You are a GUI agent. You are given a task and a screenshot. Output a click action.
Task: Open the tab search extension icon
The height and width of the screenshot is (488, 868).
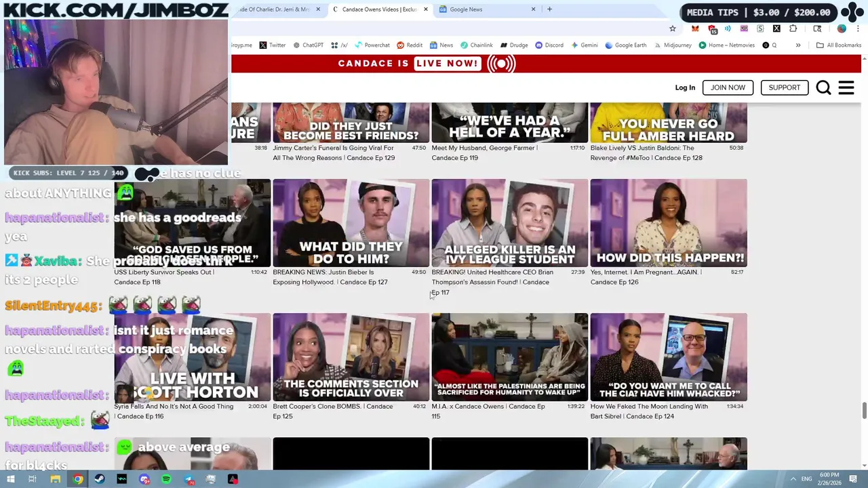[817, 28]
